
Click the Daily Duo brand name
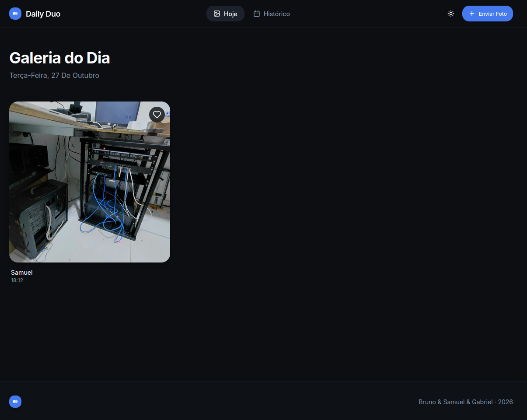tap(43, 14)
